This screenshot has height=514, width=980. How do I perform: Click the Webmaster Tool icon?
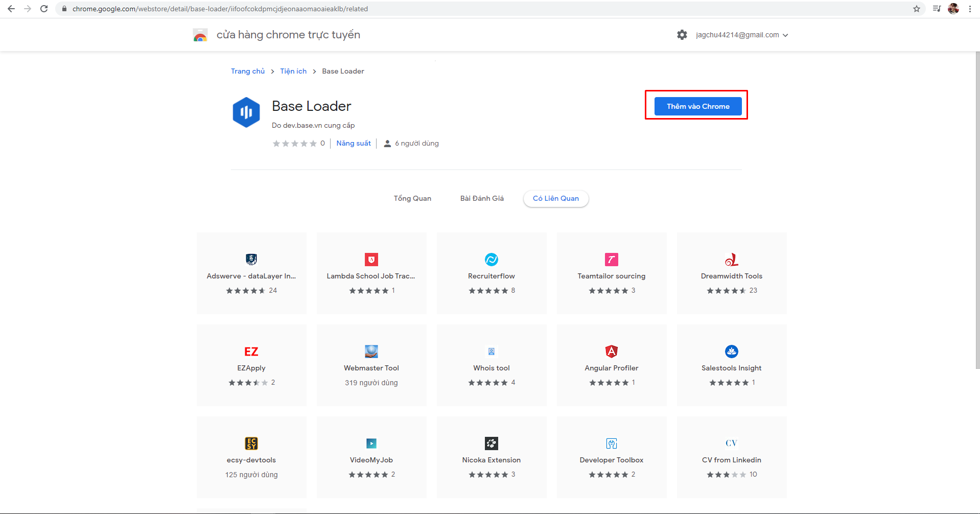371,352
